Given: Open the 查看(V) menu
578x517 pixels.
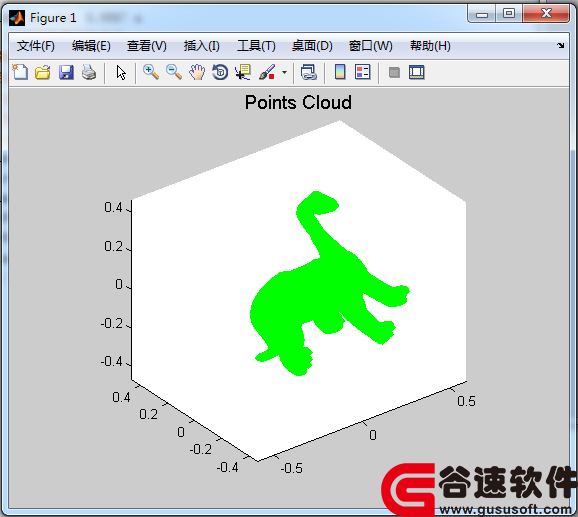Looking at the screenshot, I should [x=147, y=46].
